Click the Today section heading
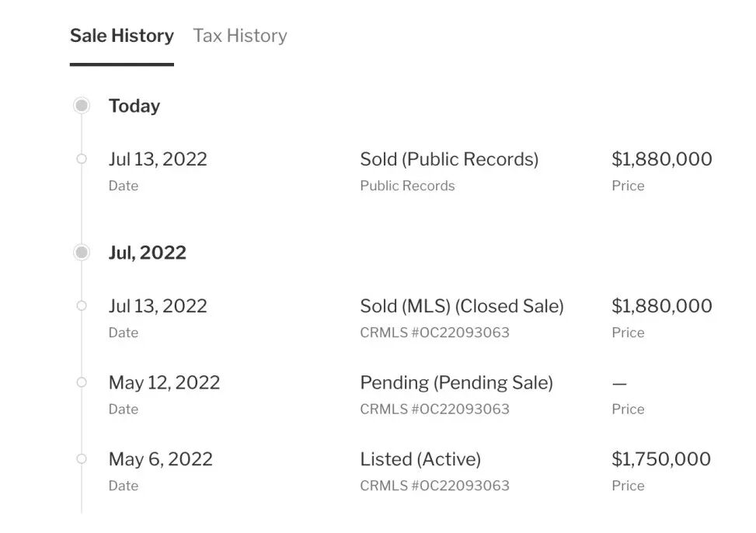The height and width of the screenshot is (533, 756). [x=134, y=106]
